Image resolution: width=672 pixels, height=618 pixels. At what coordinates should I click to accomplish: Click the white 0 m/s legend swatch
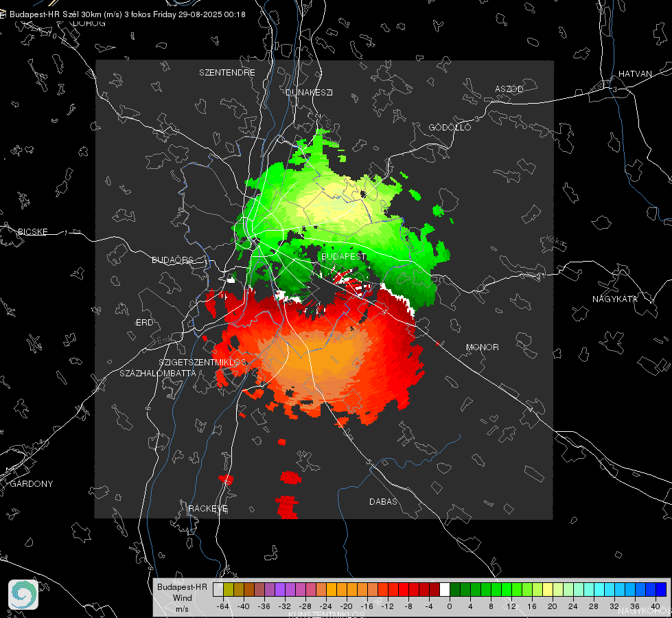(445, 589)
